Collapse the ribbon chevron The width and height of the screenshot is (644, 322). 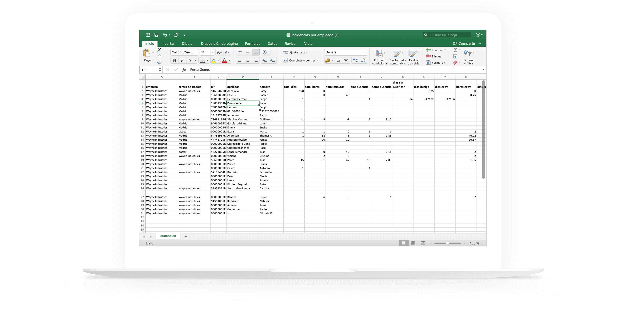pyautogui.click(x=480, y=44)
